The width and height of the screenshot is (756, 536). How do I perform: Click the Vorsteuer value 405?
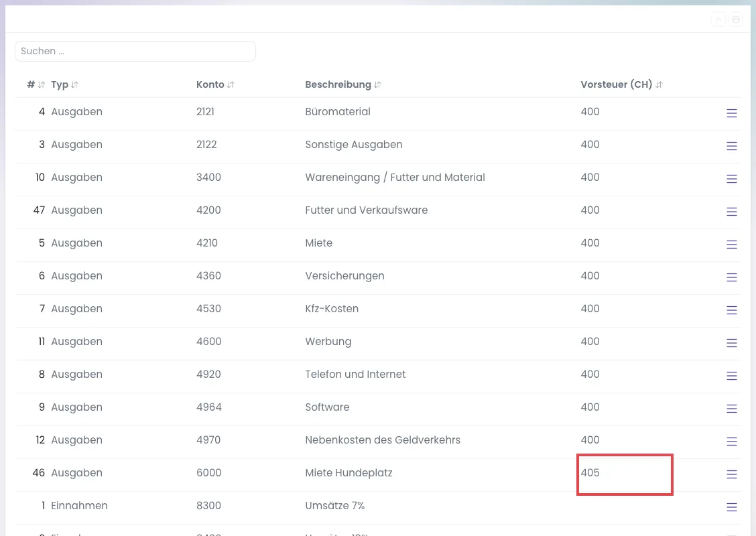click(x=590, y=472)
